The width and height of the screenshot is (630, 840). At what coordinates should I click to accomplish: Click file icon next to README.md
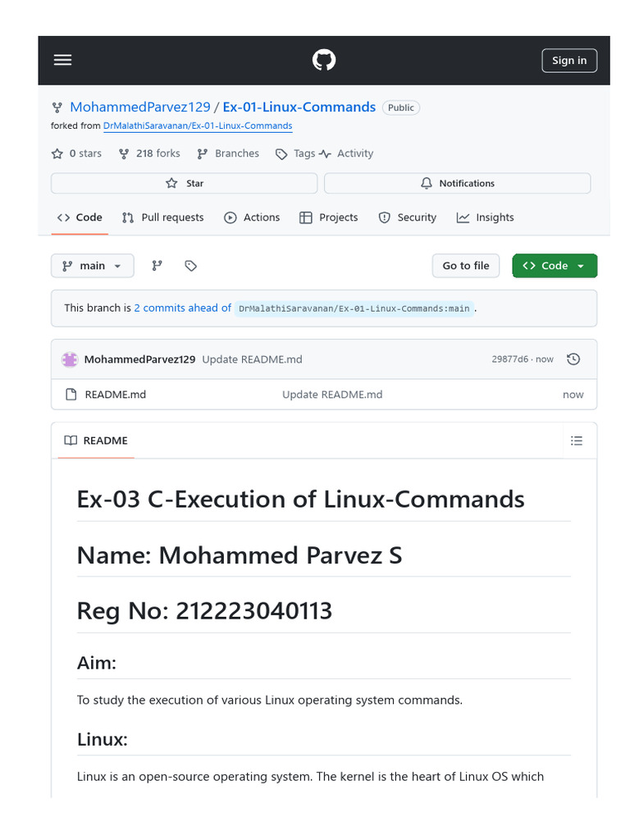tap(71, 395)
